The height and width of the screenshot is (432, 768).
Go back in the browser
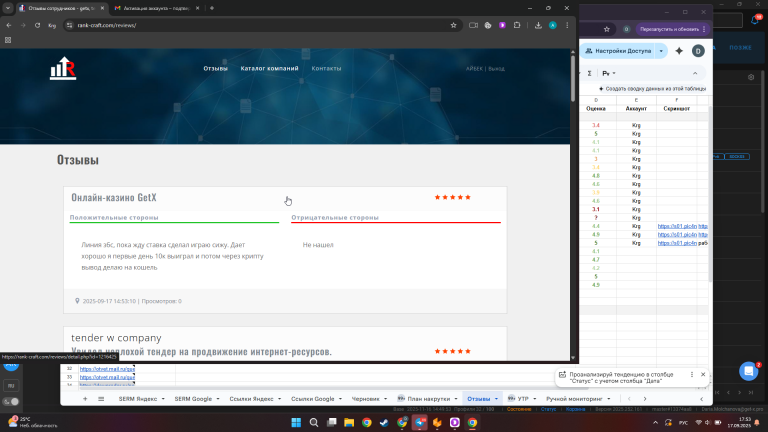pyautogui.click(x=9, y=25)
